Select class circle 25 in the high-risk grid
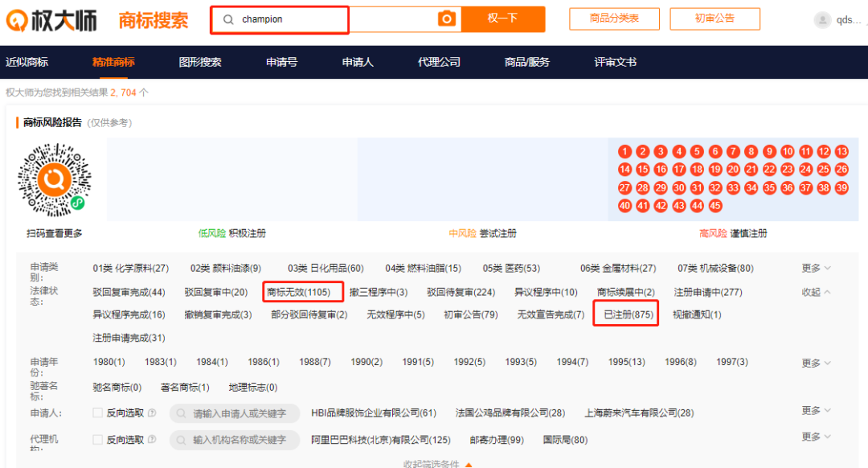868x468 pixels. point(824,170)
